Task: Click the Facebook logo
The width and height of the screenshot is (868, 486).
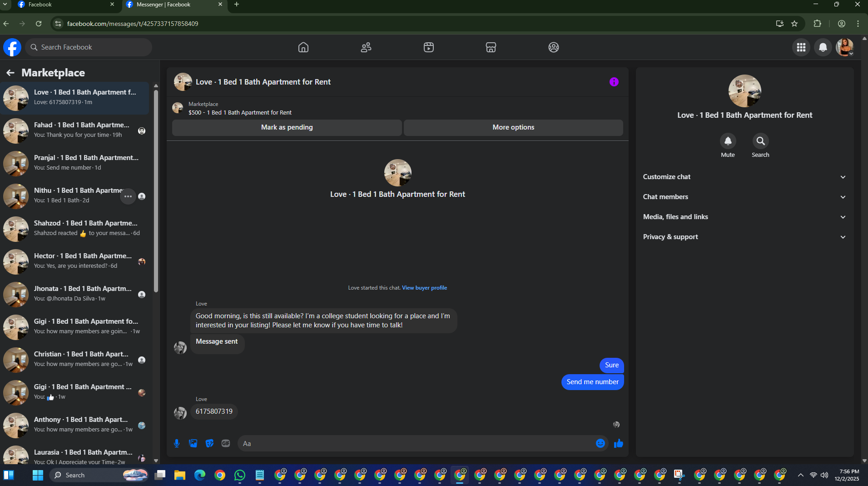Action: [12, 47]
